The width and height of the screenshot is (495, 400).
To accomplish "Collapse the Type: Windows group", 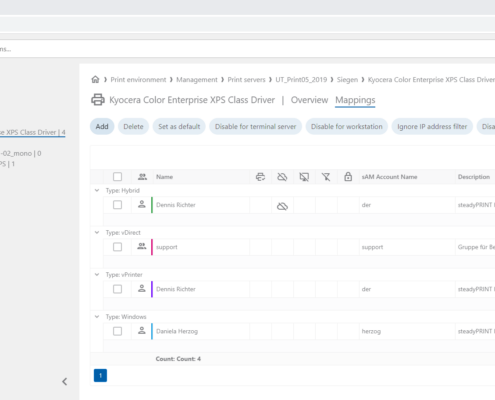I will click(97, 316).
